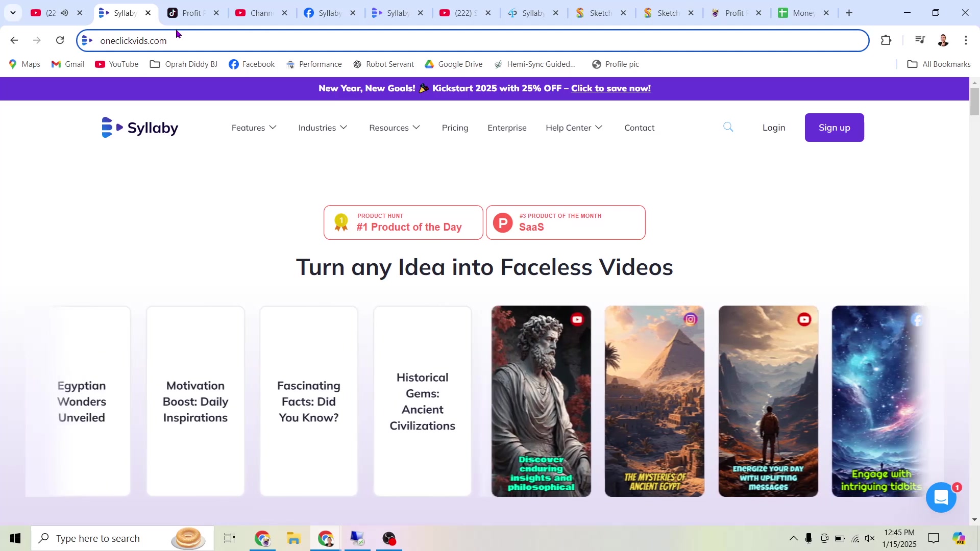
Task: Open a new tab with plus button
Action: point(849,13)
